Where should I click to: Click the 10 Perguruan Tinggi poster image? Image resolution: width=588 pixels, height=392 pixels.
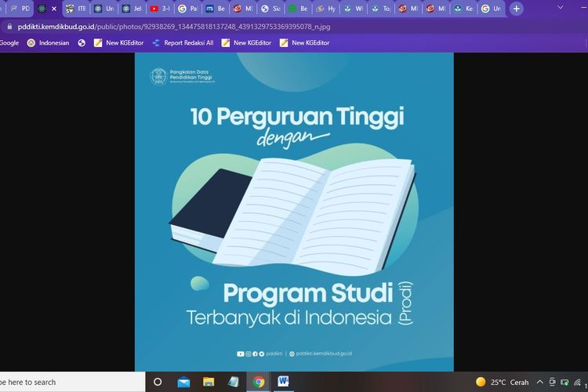(294, 212)
